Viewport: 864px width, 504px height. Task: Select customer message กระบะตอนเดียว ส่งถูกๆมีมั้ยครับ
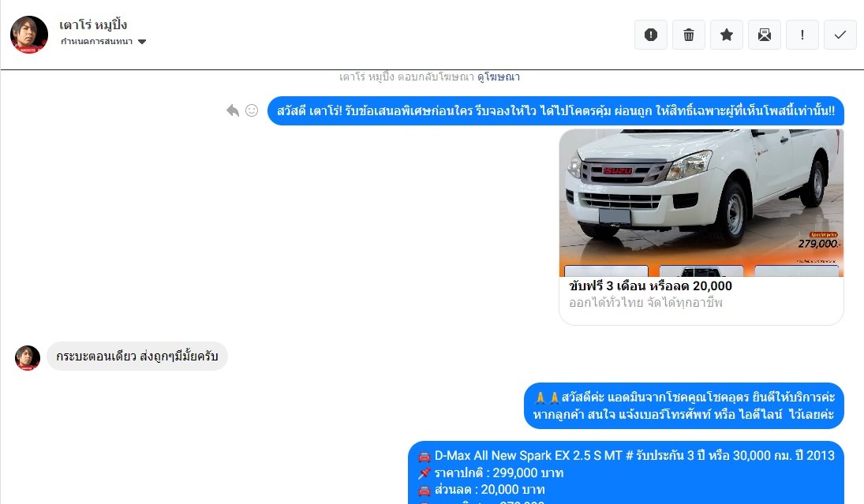coord(137,357)
